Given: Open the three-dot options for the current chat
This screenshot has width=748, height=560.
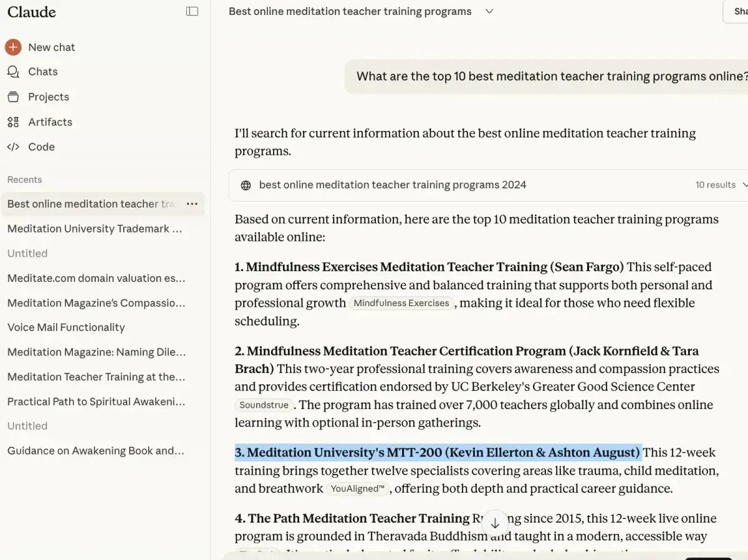Looking at the screenshot, I should point(192,204).
